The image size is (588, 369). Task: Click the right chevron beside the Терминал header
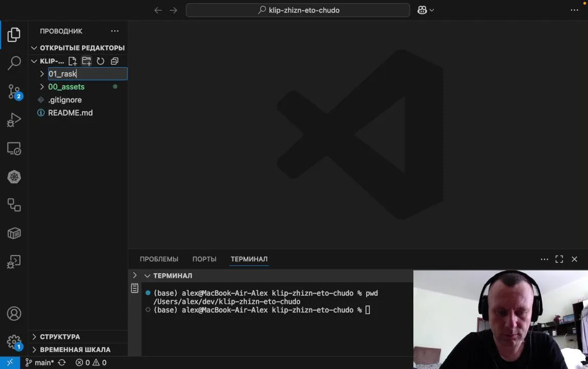135,276
